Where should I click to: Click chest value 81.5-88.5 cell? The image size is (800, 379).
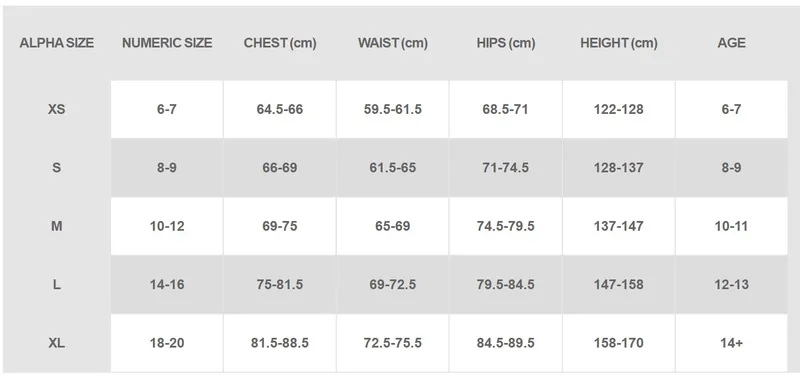[280, 343]
